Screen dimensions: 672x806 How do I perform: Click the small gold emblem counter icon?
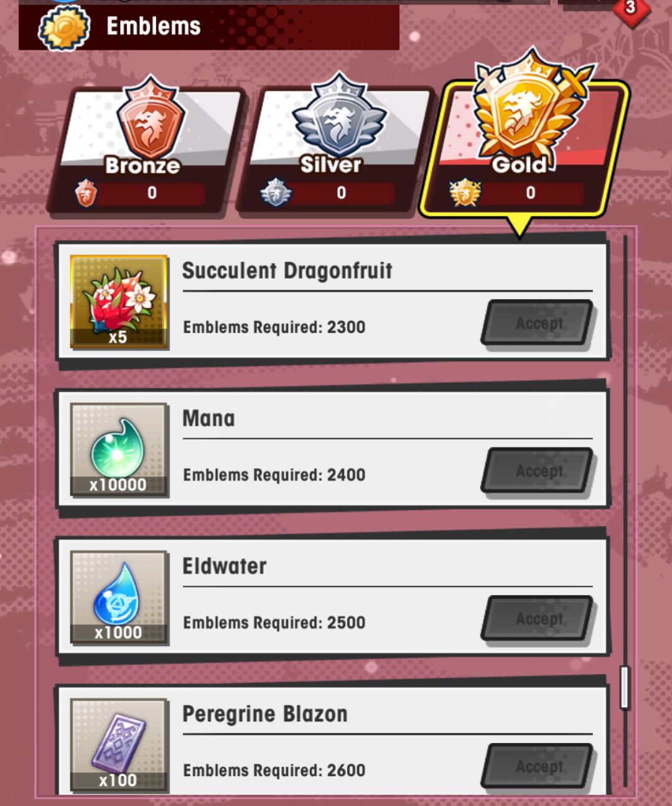[465, 193]
